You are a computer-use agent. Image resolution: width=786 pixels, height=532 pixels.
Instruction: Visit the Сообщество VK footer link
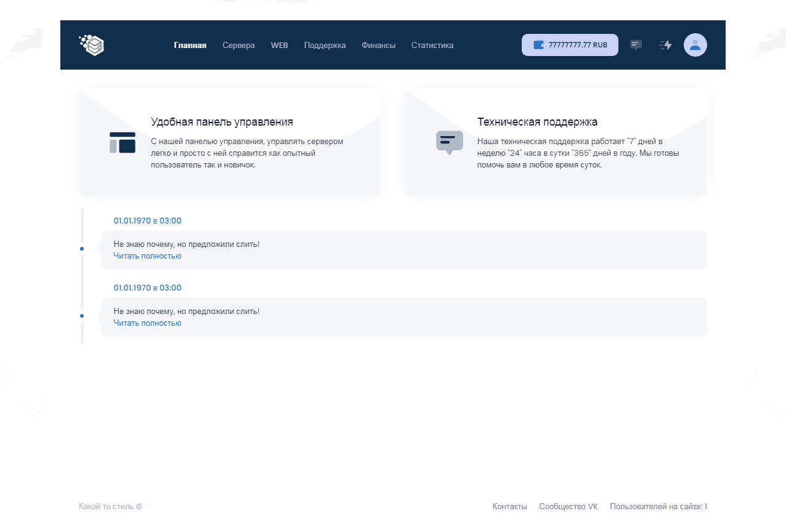[568, 507]
